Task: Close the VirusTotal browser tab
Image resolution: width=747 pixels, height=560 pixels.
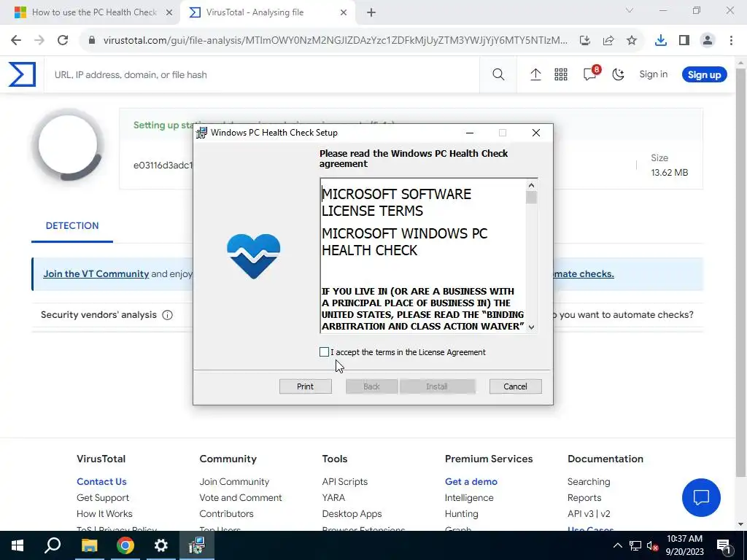Action: [x=344, y=12]
